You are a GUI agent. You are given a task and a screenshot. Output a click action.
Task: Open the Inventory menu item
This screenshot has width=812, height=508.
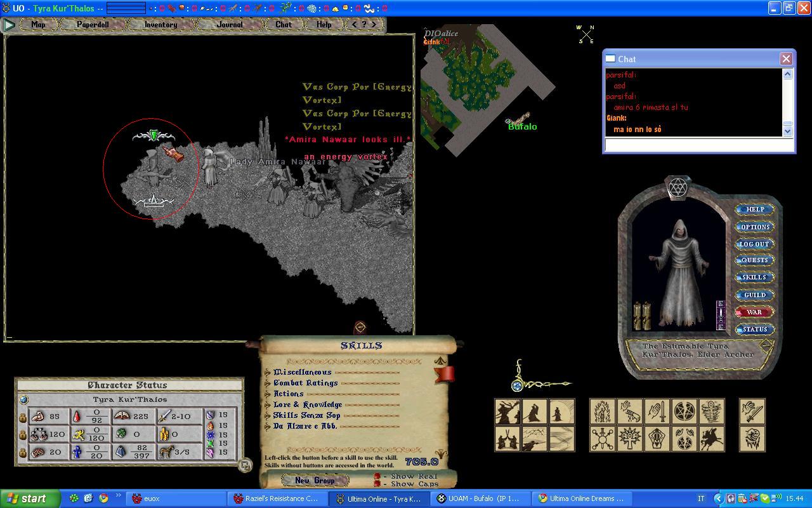pyautogui.click(x=160, y=25)
